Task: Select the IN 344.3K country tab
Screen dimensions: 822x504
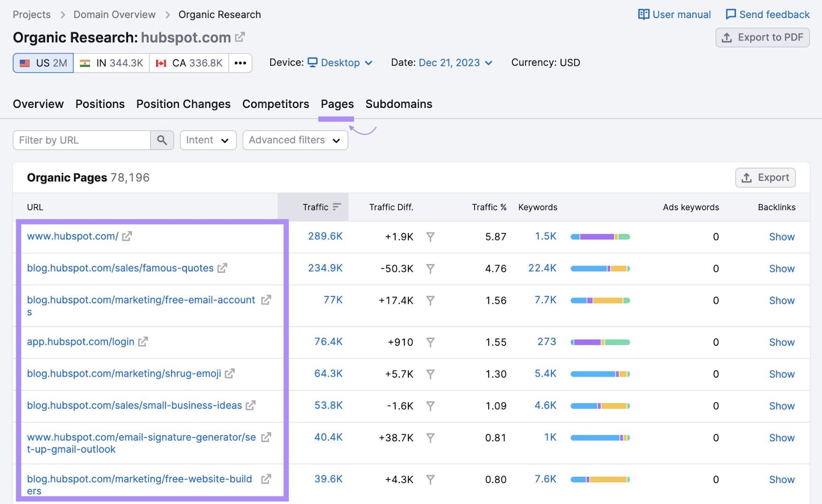Action: (110, 63)
